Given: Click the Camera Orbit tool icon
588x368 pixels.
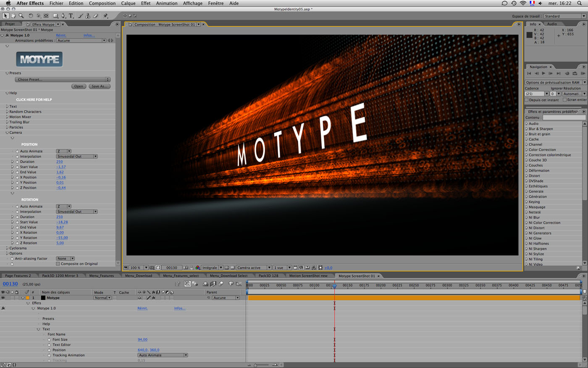Looking at the screenshot, I should coord(38,16).
